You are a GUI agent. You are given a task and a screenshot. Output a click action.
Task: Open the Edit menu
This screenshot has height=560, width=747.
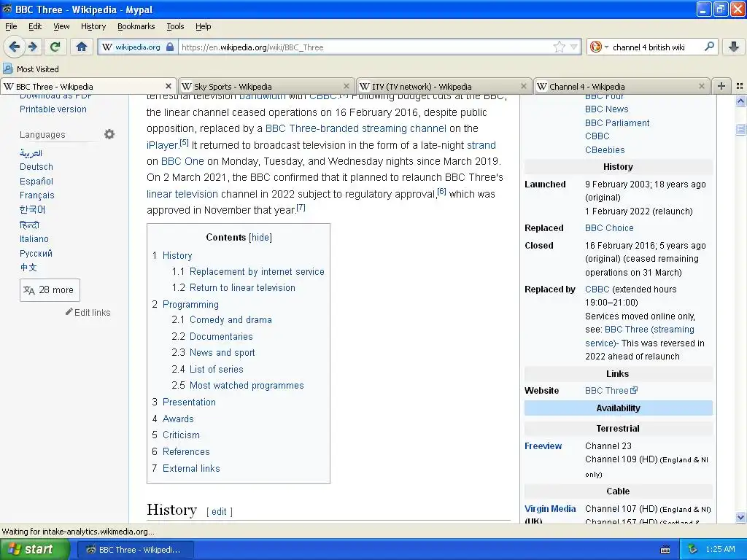pyautogui.click(x=35, y=26)
